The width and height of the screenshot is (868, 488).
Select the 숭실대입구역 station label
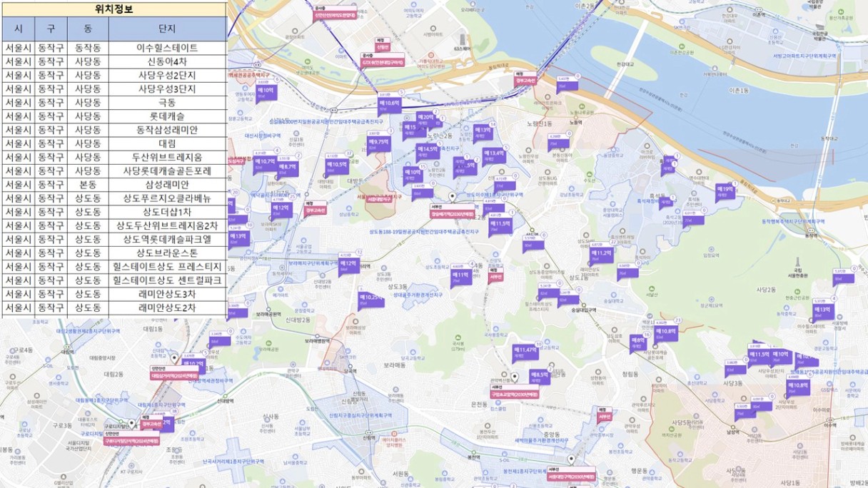pos(583,310)
